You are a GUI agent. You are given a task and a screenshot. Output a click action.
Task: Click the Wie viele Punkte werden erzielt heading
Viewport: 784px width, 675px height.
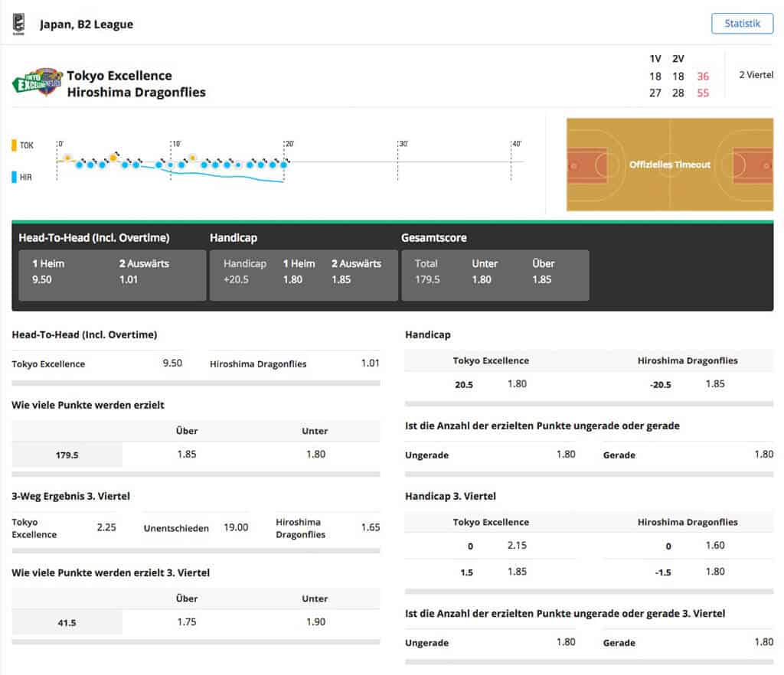pyautogui.click(x=88, y=405)
